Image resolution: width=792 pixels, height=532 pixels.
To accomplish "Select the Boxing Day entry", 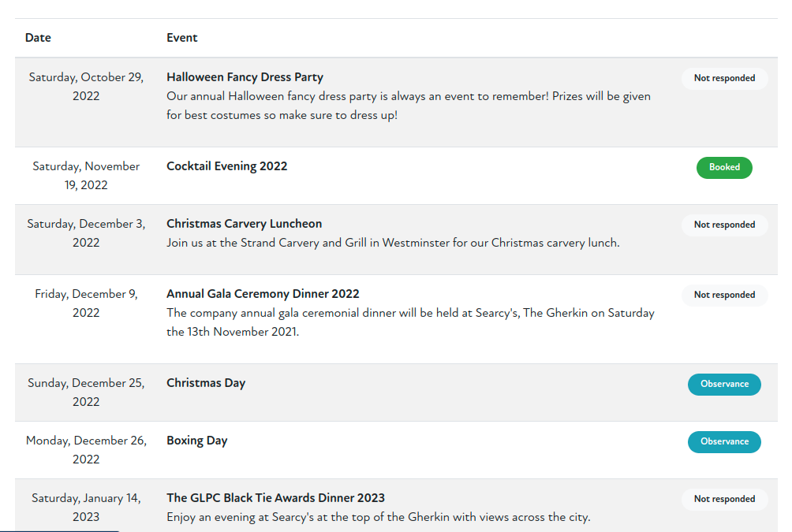I will 196,441.
